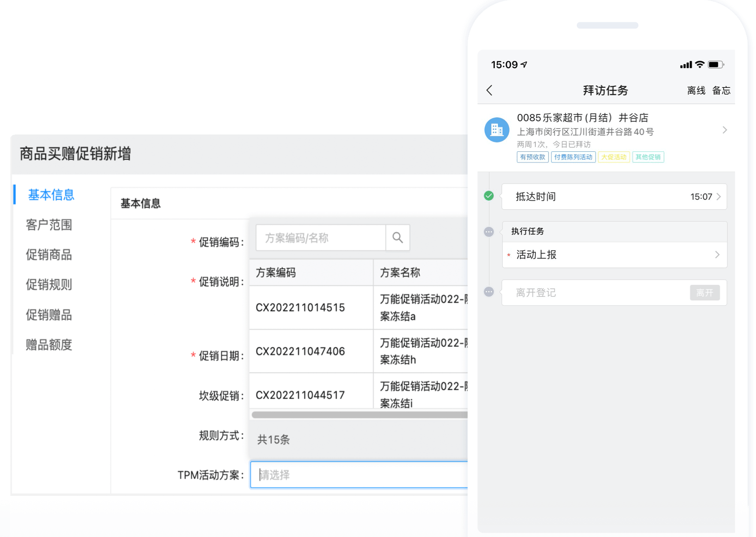The image size is (756, 537).
Task: Click the 基本信息 panel heading
Action: (x=140, y=204)
